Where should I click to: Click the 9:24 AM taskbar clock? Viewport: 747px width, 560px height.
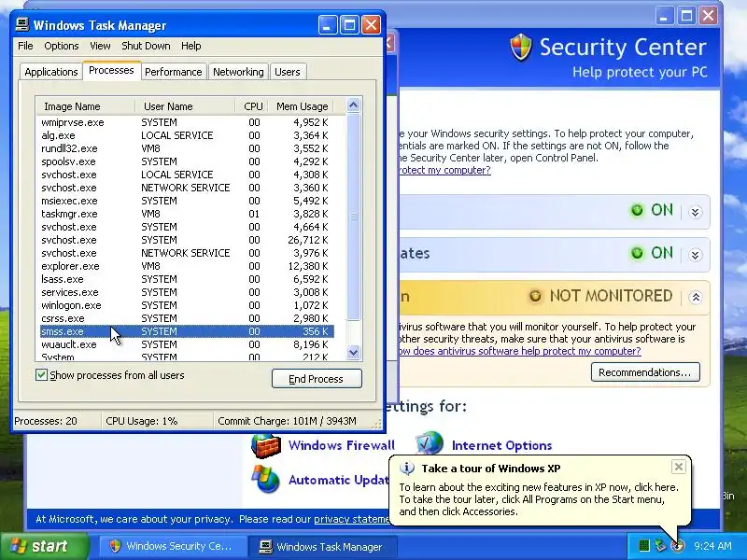[x=712, y=546]
